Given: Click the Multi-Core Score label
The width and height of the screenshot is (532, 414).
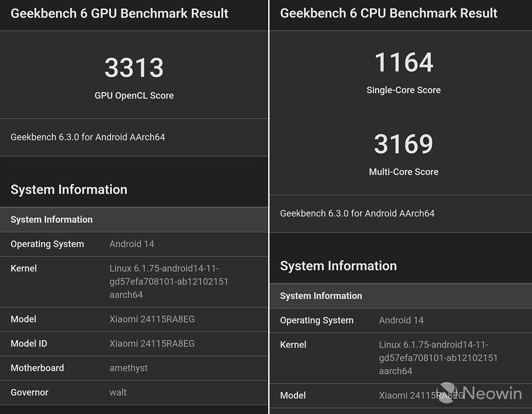Looking at the screenshot, I should 403,172.
